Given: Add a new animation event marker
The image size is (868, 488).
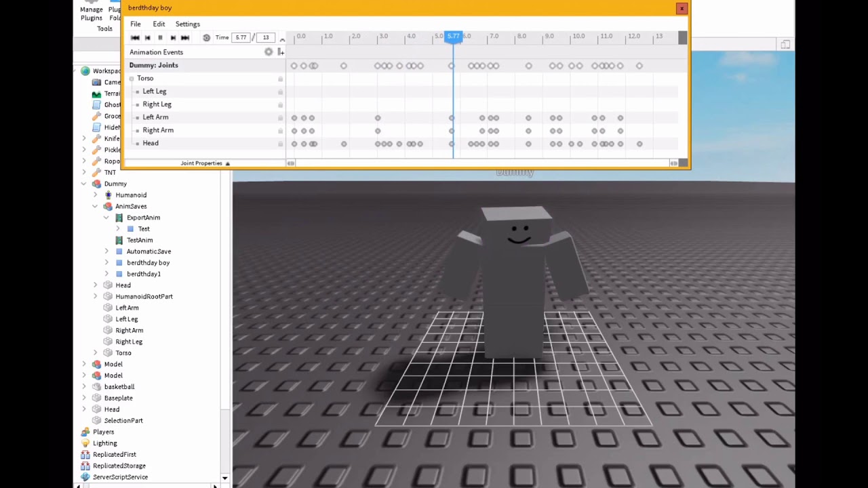Looking at the screenshot, I should coord(281,52).
